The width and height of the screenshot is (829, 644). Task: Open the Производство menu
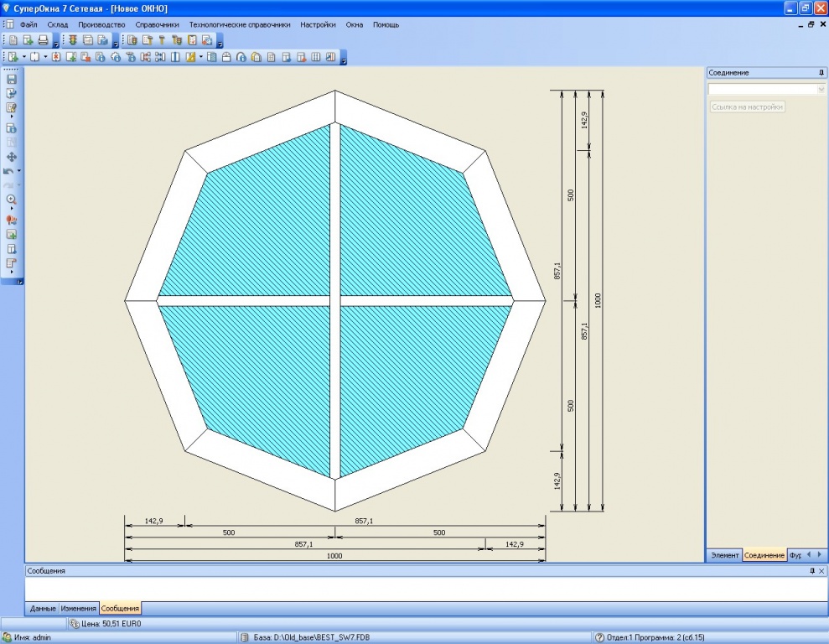pyautogui.click(x=101, y=24)
